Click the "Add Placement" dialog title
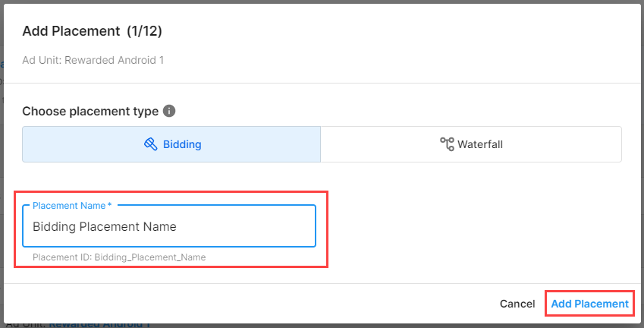The width and height of the screenshot is (644, 328). (71, 31)
